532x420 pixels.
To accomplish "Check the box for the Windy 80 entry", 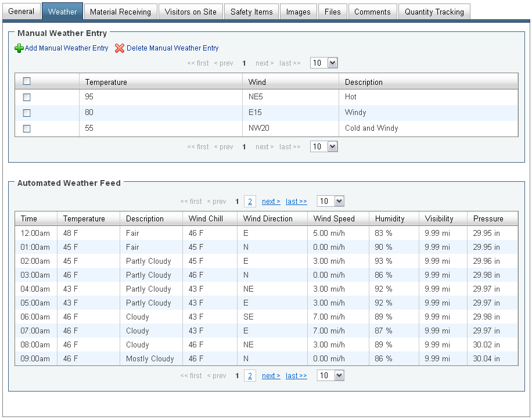I will pyautogui.click(x=27, y=113).
